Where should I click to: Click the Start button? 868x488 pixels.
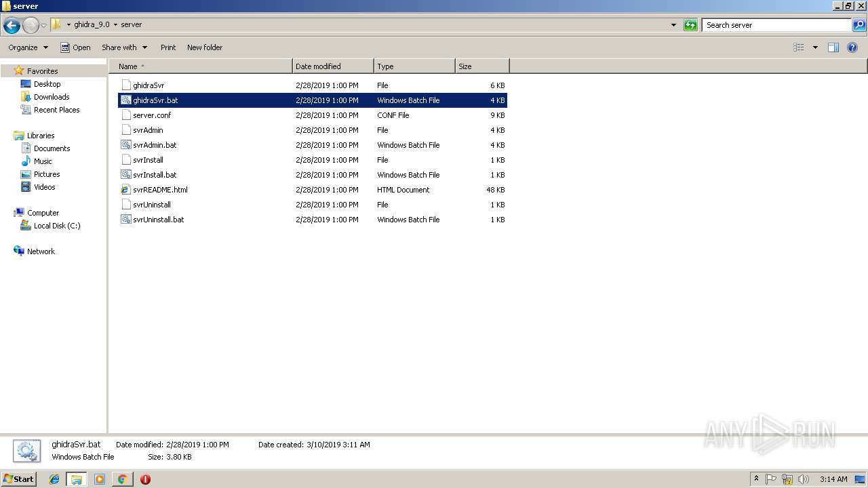tap(19, 479)
